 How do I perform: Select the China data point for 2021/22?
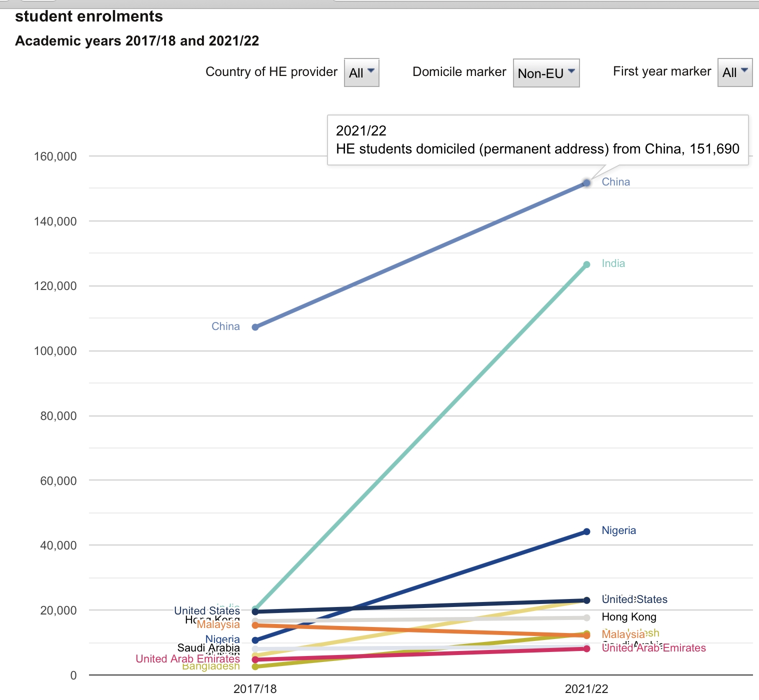coord(585,184)
